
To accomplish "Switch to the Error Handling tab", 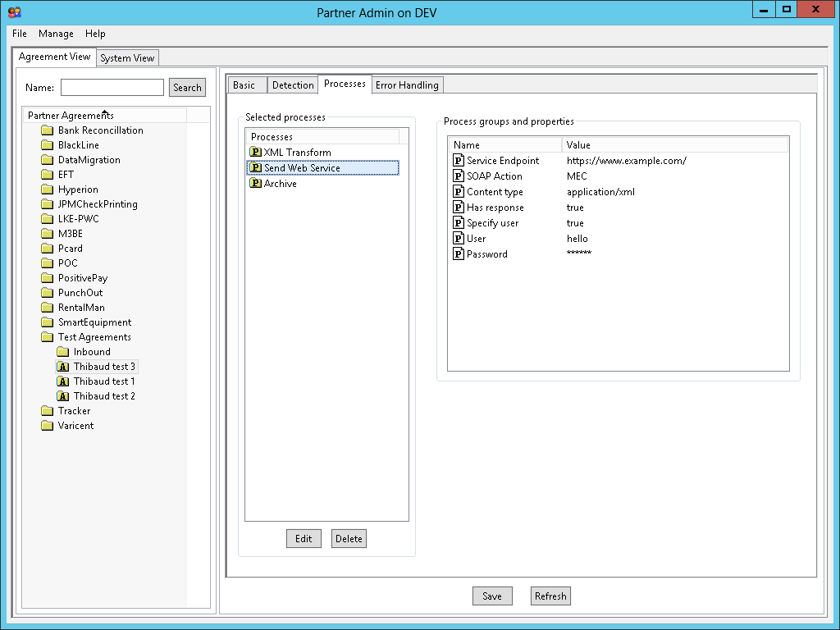I will pyautogui.click(x=407, y=85).
